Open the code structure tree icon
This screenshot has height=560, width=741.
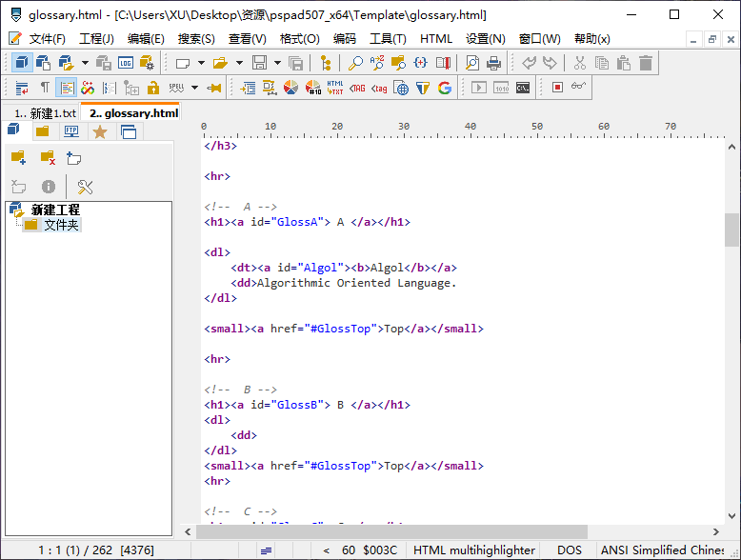coord(326,62)
